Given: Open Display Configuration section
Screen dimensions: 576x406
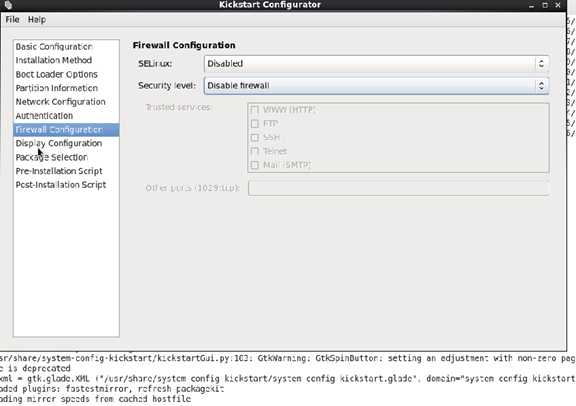Looking at the screenshot, I should 66,143.
